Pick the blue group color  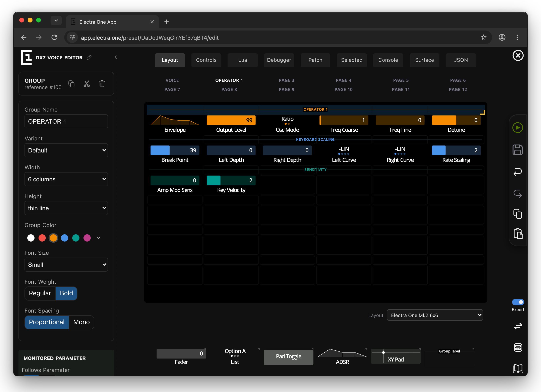pyautogui.click(x=65, y=238)
